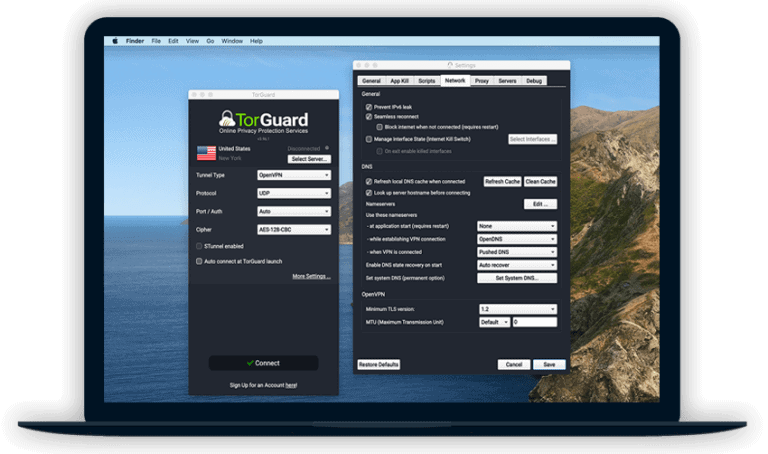Enable Auto connect at TorGuard launch
768x454 pixels.
point(199,262)
